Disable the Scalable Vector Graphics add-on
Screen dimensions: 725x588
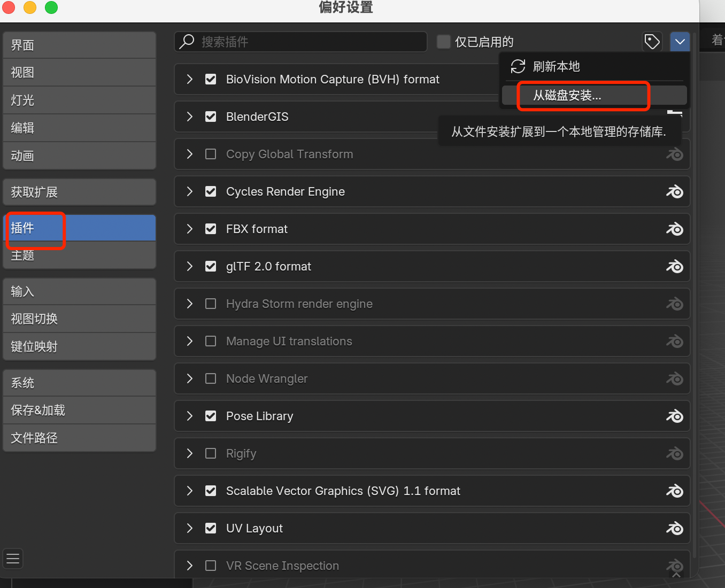coord(211,491)
